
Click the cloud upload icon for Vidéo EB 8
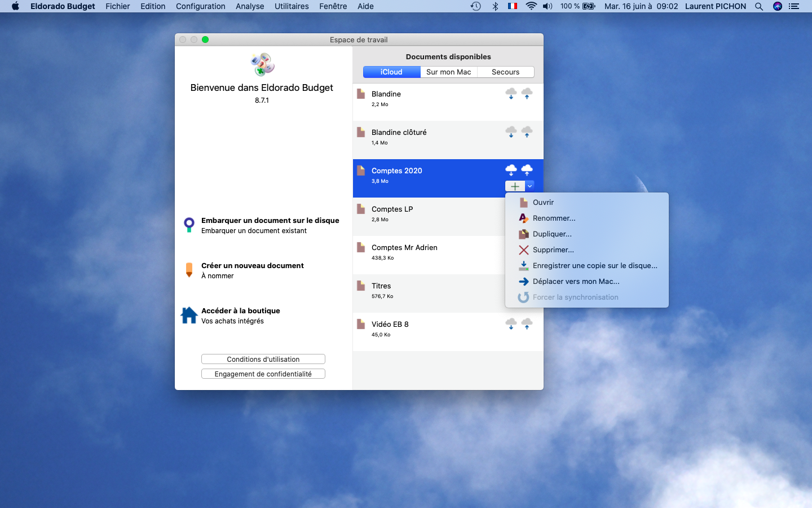527,324
